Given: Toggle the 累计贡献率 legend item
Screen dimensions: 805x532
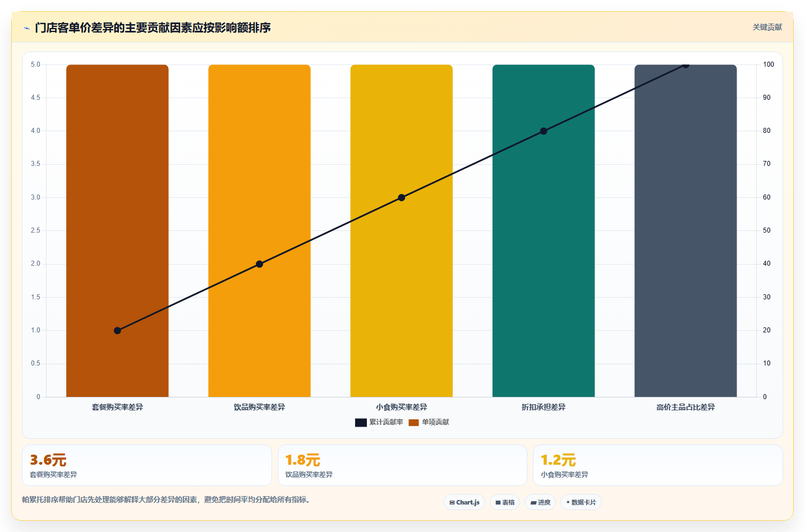Looking at the screenshot, I should [x=379, y=422].
